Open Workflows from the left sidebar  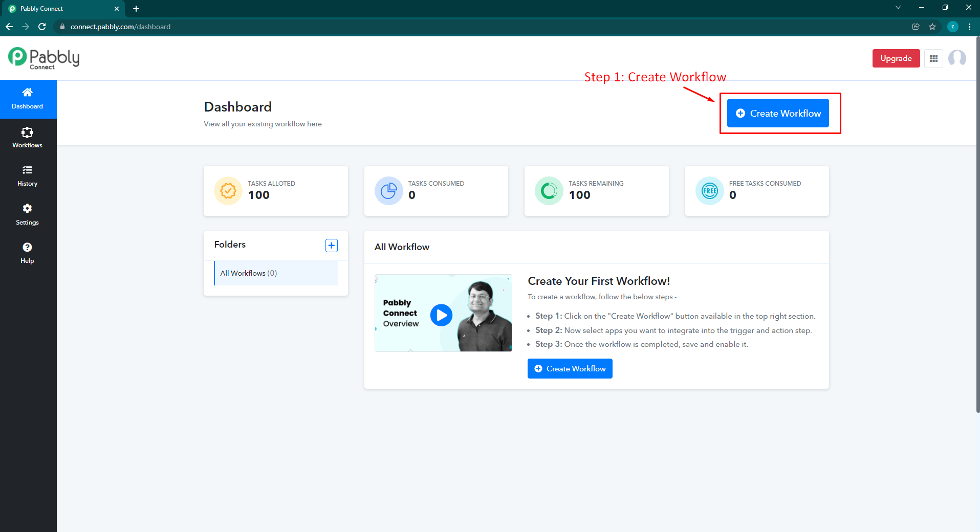27,137
